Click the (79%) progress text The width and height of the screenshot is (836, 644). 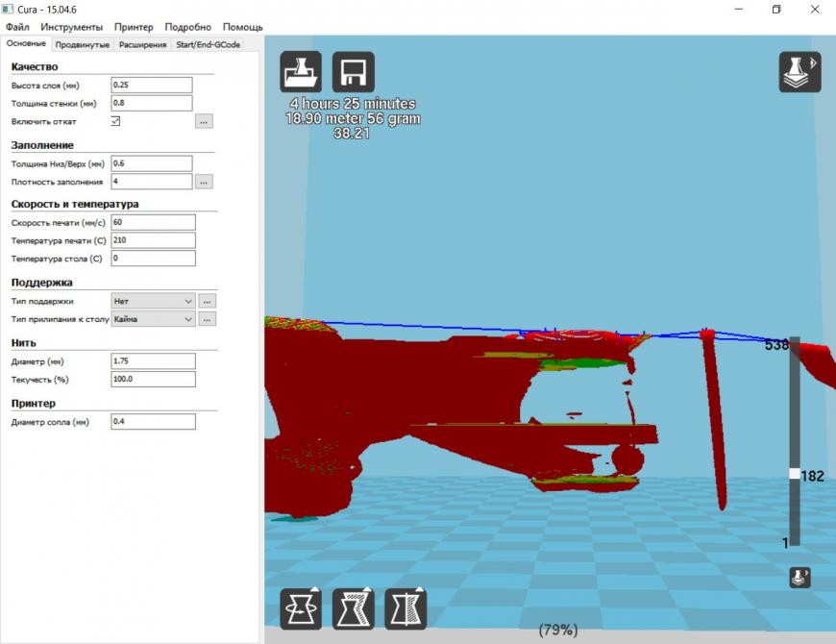558,631
